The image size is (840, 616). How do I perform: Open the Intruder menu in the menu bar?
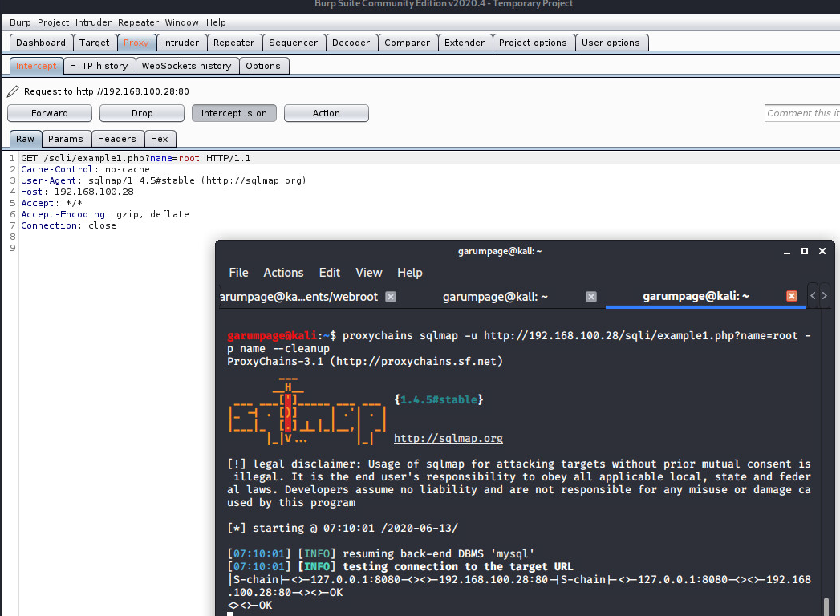93,22
